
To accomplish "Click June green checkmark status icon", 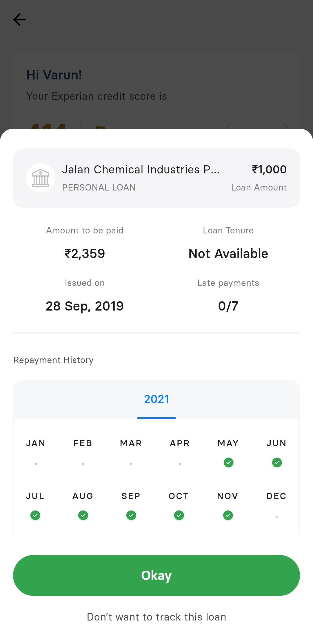I will [x=277, y=462].
